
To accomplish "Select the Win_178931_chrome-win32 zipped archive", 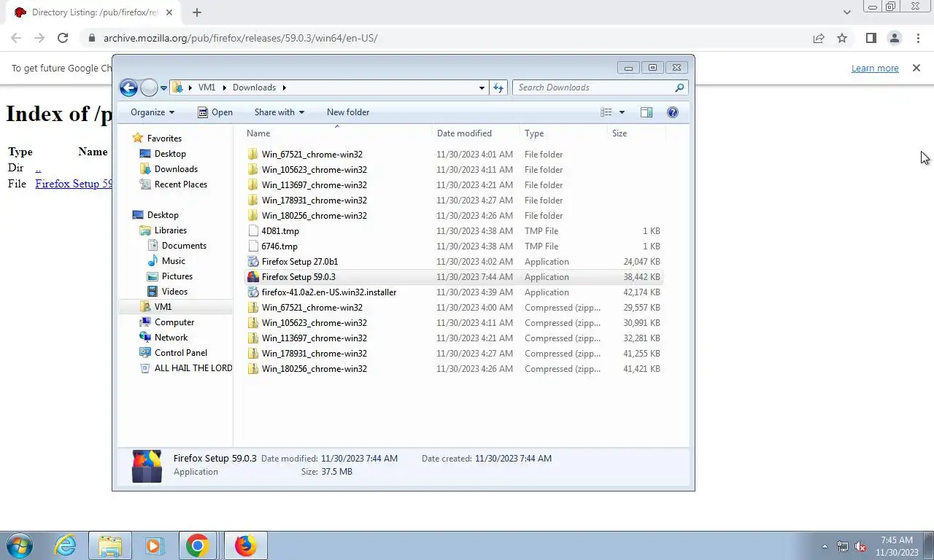I will (453, 354).
